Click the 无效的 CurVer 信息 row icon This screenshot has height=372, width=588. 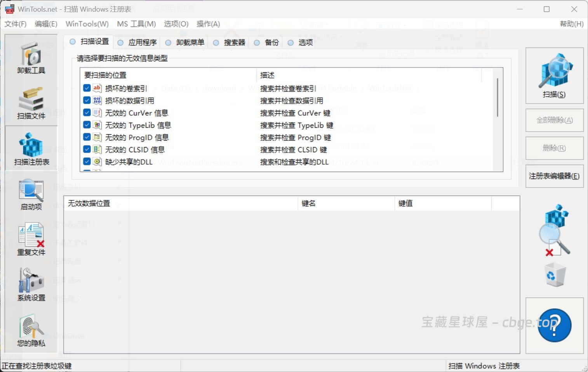coord(97,113)
